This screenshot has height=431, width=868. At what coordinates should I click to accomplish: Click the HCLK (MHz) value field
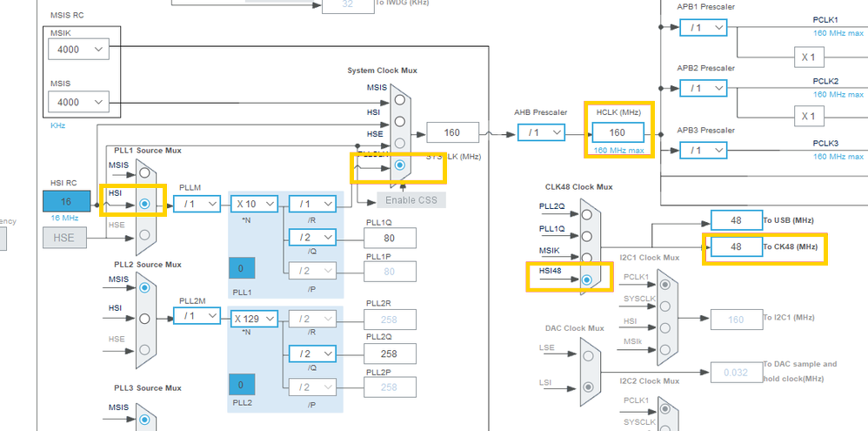pos(618,132)
